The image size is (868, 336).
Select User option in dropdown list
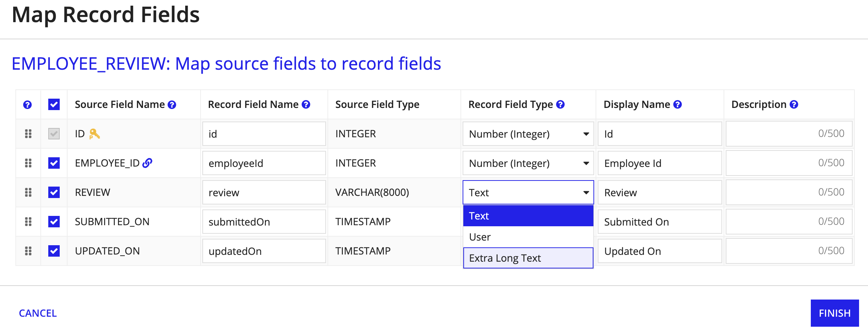click(528, 237)
